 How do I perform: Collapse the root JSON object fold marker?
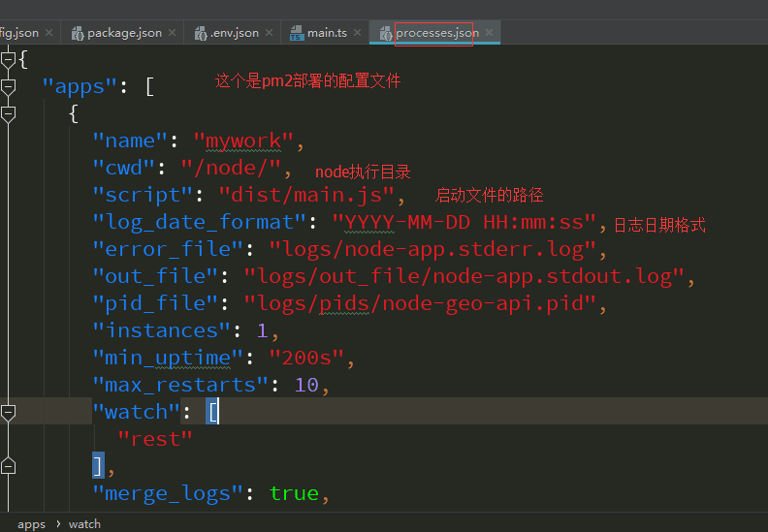pos(8,60)
